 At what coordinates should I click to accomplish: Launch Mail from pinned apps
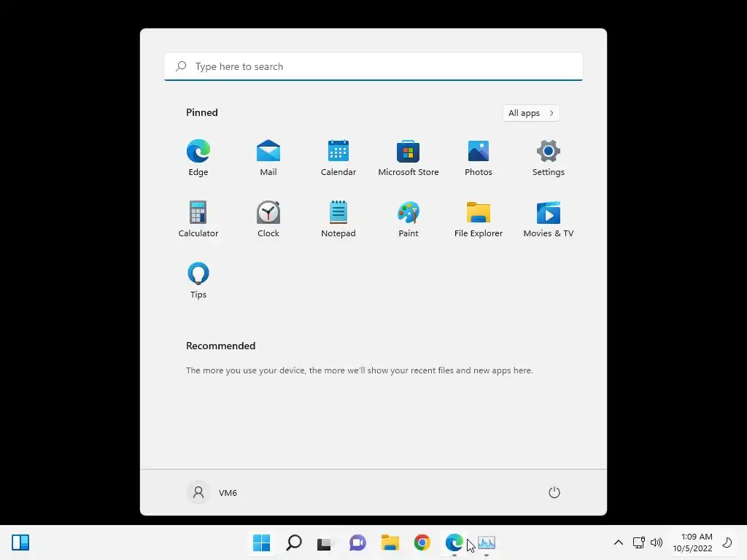268,158
